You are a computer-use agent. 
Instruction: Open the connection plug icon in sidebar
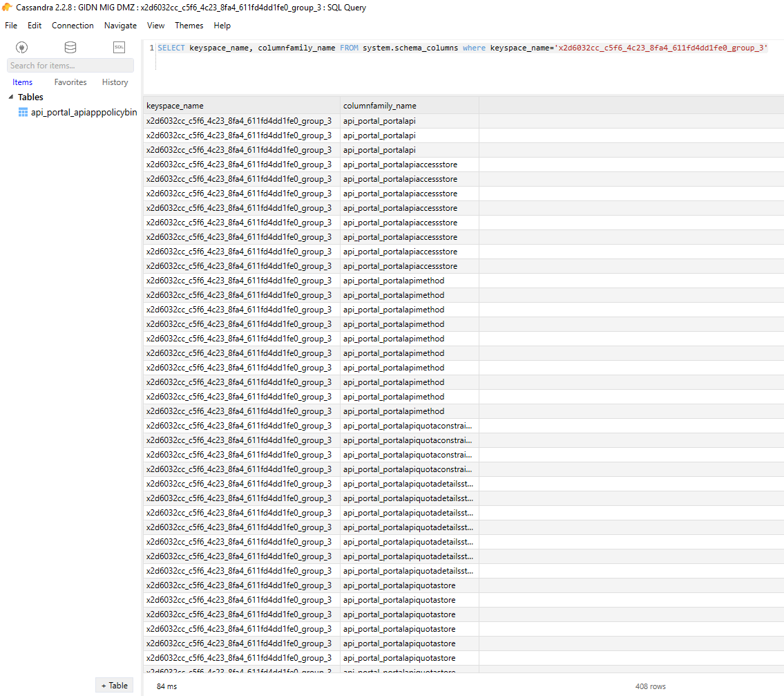pyautogui.click(x=21, y=48)
